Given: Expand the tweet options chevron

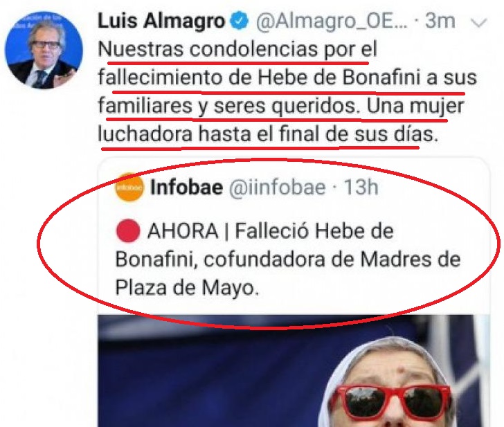Looking at the screenshot, I should [x=479, y=23].
